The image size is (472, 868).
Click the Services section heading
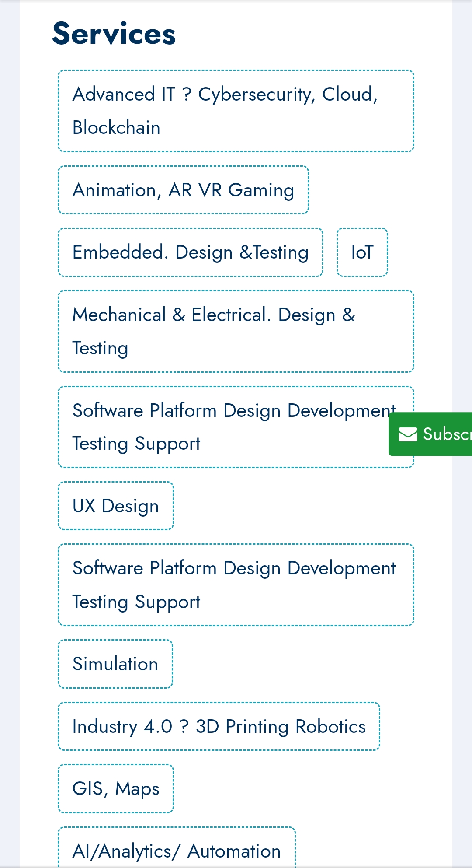114,34
